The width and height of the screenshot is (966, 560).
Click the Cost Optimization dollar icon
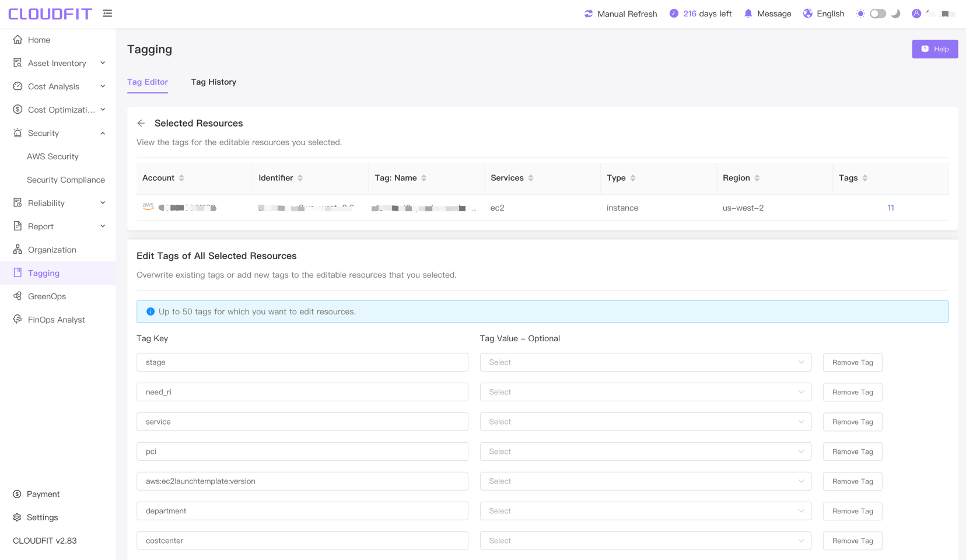(x=17, y=110)
